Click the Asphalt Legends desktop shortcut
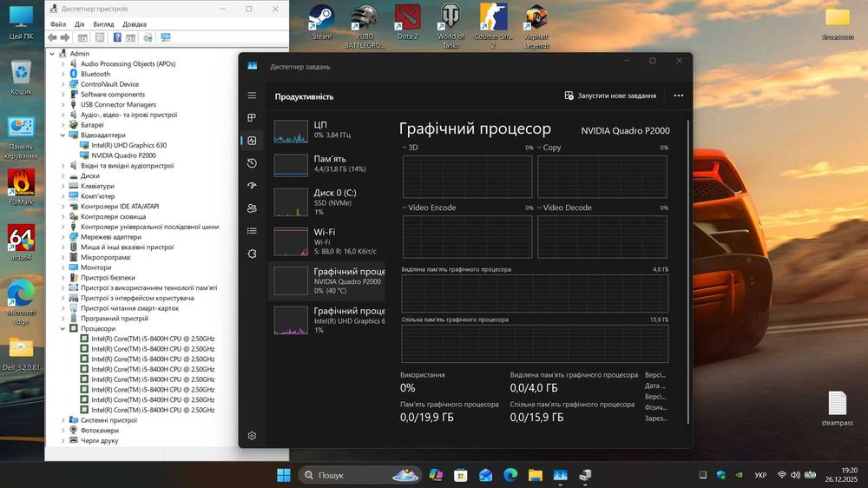The image size is (868, 488). 536,27
